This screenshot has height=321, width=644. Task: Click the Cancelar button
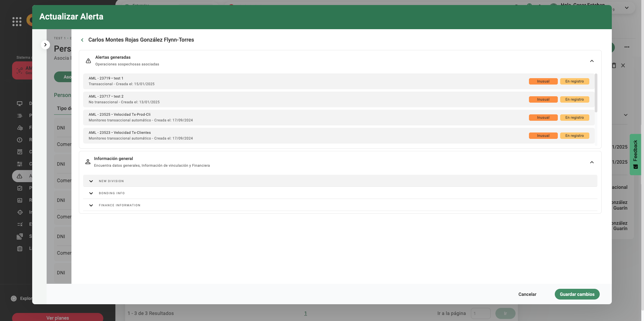[527, 294]
